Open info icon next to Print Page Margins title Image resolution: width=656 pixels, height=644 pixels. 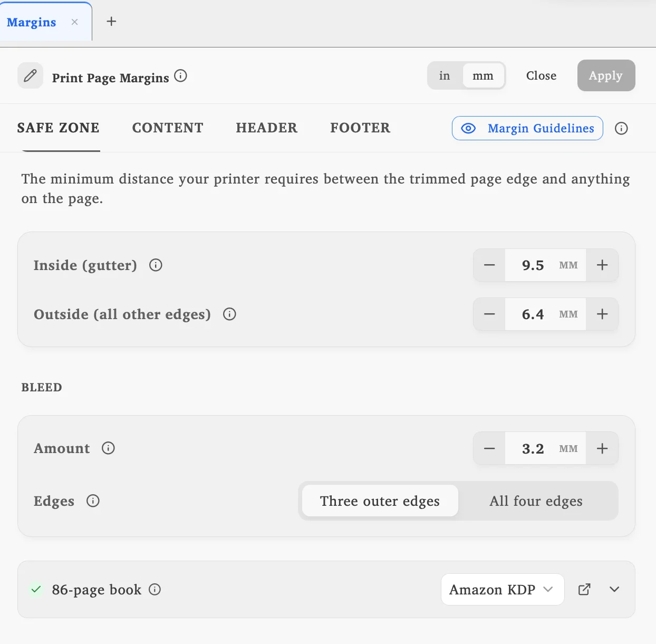coord(180,75)
